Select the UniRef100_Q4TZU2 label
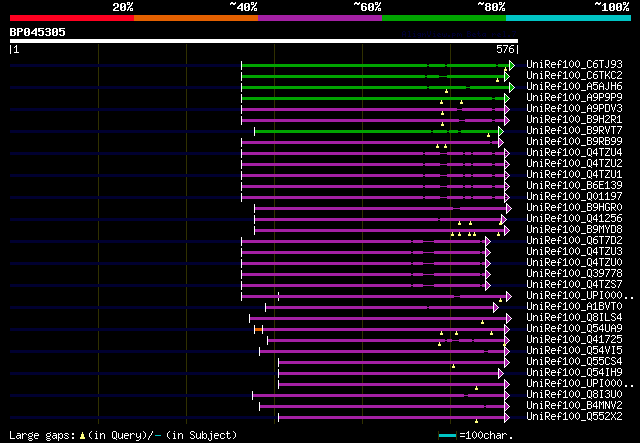 pyautogui.click(x=574, y=164)
